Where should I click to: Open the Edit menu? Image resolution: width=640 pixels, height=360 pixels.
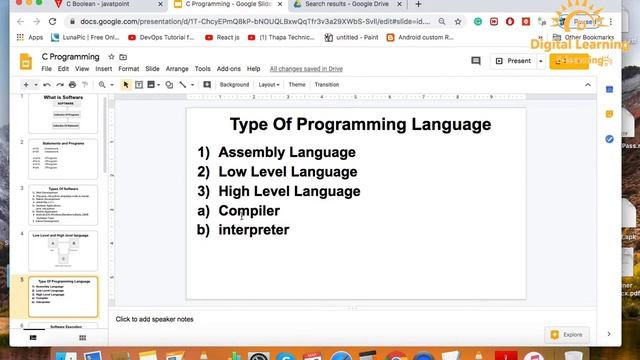pos(63,69)
